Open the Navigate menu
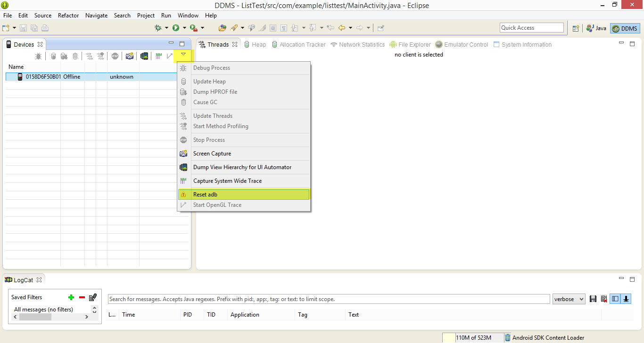This screenshot has height=343, width=644. [97, 16]
